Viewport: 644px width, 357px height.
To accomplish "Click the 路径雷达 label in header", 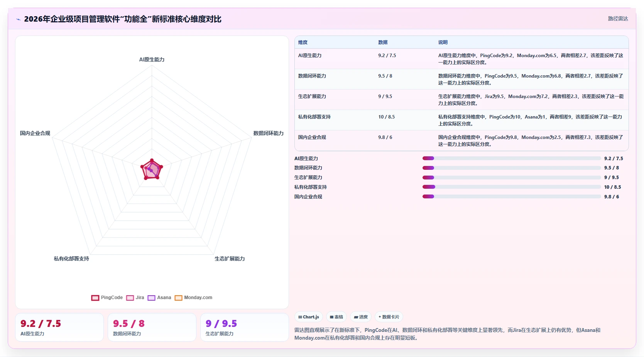I will pos(618,19).
